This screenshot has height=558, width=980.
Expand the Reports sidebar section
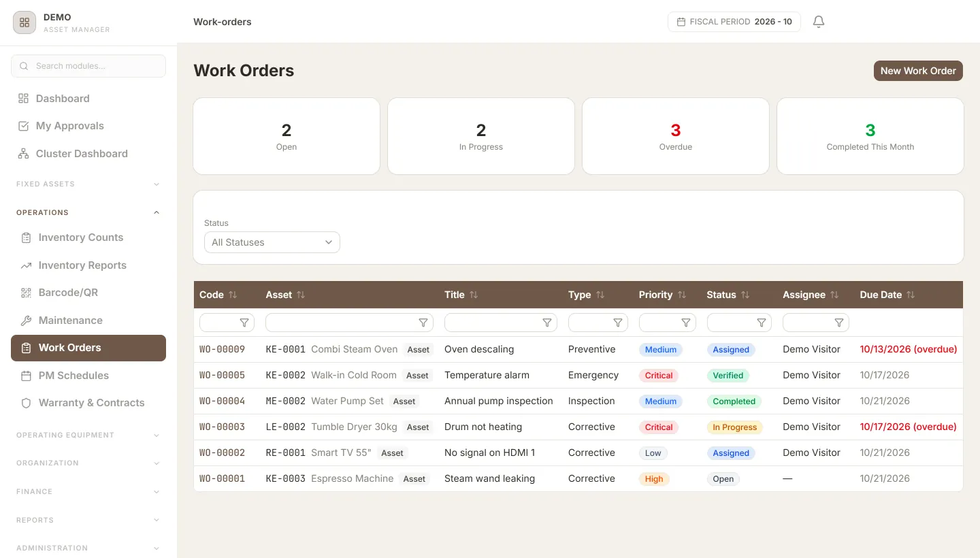tap(88, 520)
